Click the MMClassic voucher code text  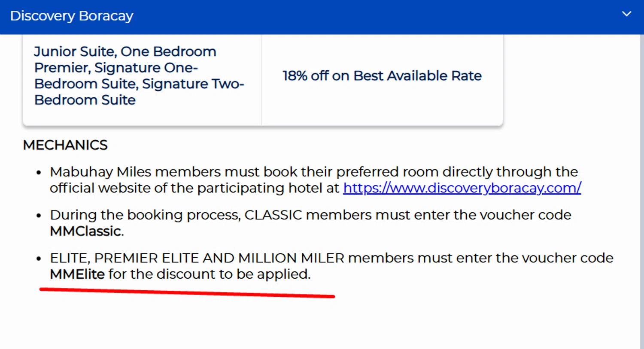(85, 231)
